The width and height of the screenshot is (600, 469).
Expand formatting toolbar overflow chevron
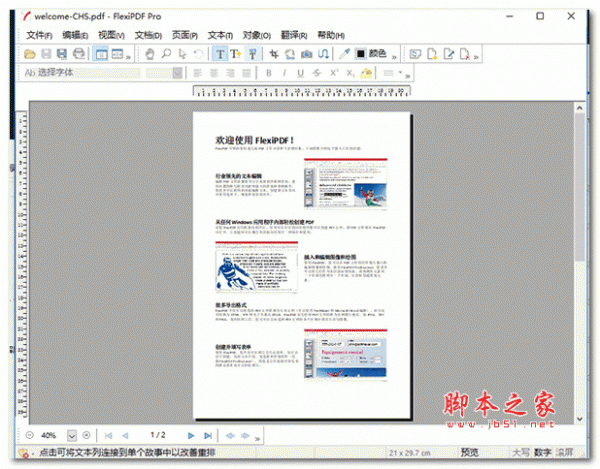pyautogui.click(x=408, y=76)
